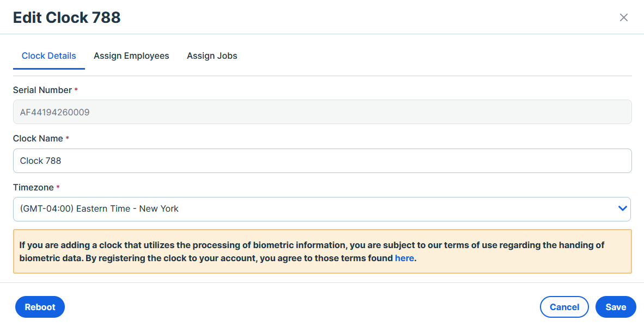Image resolution: width=644 pixels, height=327 pixels.
Task: Click the Timezone label
Action: click(33, 188)
